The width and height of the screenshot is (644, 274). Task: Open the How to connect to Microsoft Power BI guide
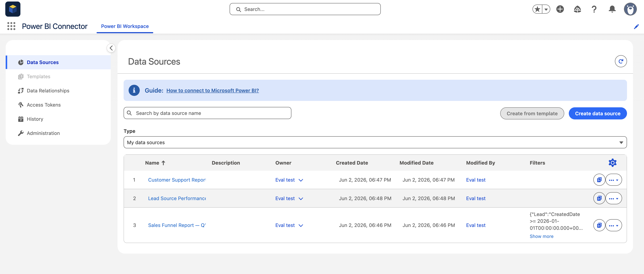coord(213,91)
